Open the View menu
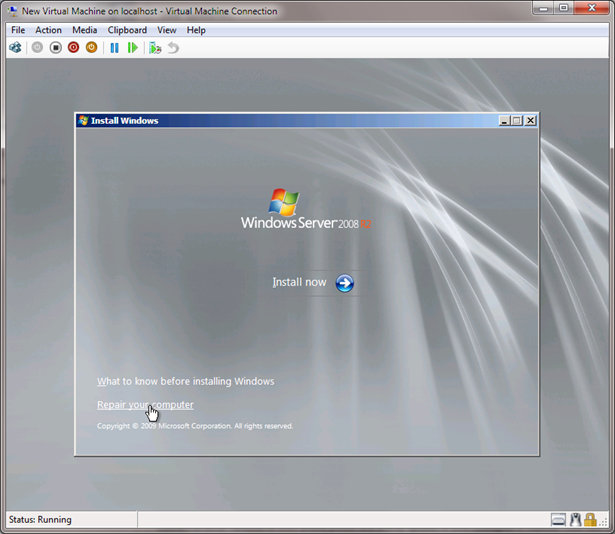Screen dimensions: 615x534 (167, 30)
